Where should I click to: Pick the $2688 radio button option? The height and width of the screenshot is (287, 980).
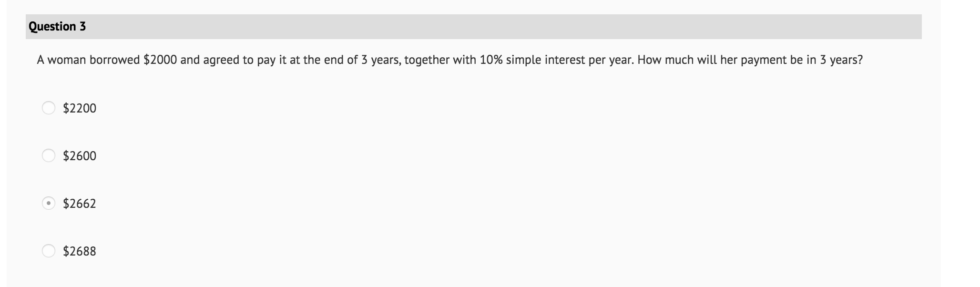tap(49, 251)
